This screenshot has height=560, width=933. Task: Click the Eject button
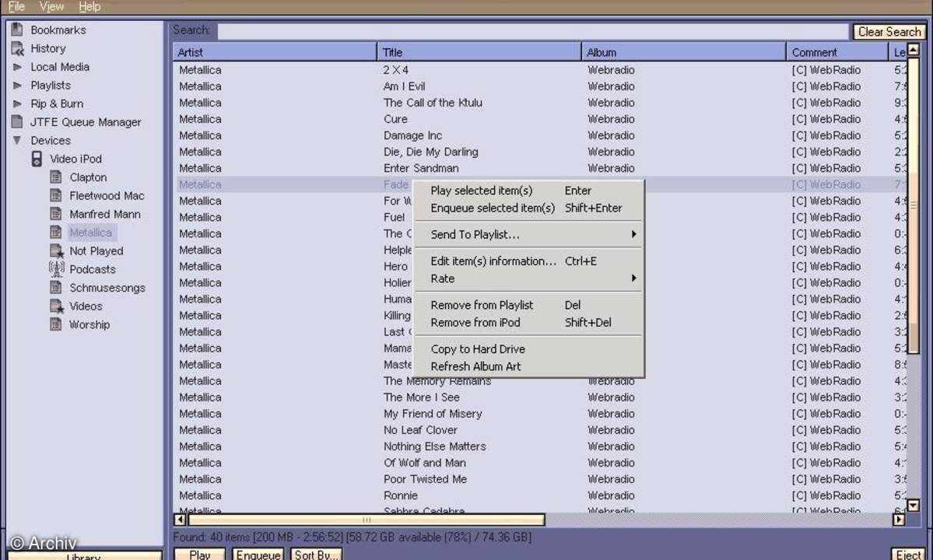(x=909, y=554)
